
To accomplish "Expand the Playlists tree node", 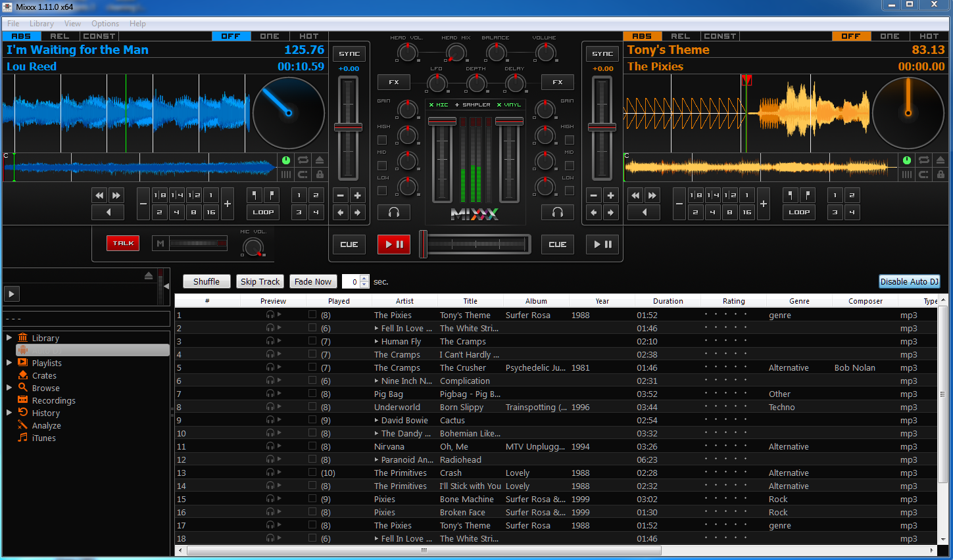I will (x=9, y=362).
